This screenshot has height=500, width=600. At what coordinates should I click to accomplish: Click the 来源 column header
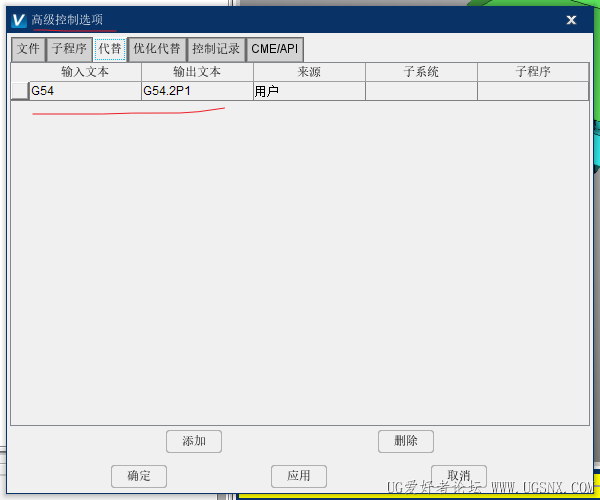pos(309,72)
